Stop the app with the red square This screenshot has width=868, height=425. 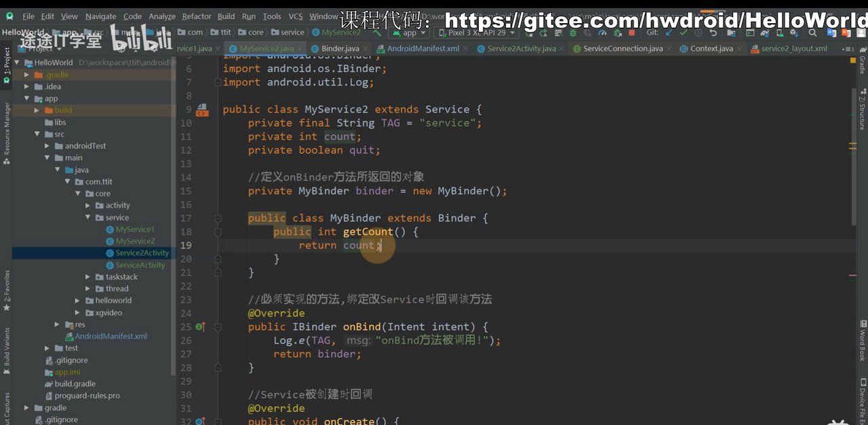point(631,33)
